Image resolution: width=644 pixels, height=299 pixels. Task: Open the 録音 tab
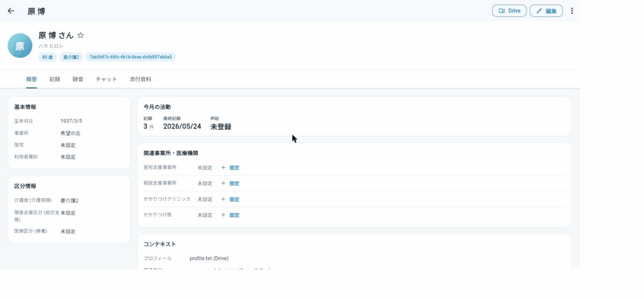(78, 79)
